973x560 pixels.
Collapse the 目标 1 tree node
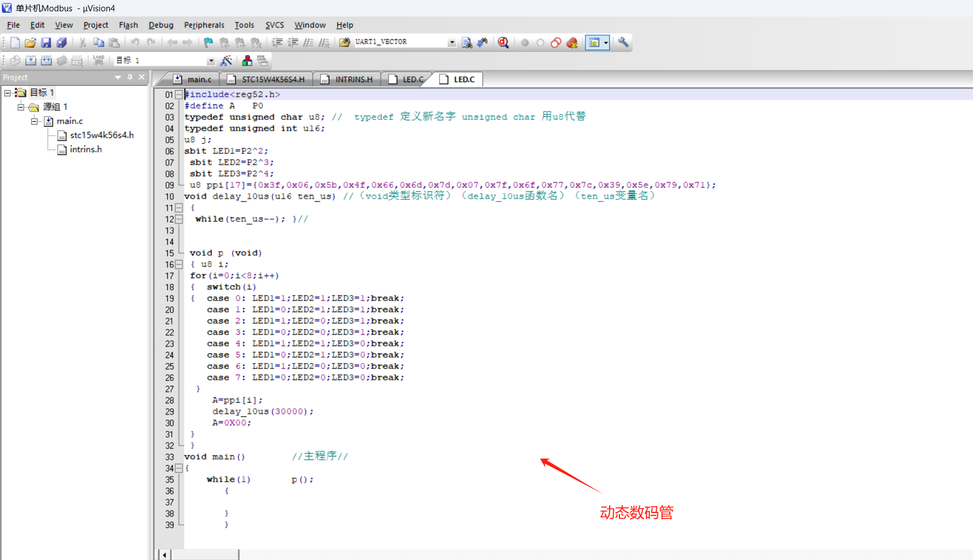[7, 92]
